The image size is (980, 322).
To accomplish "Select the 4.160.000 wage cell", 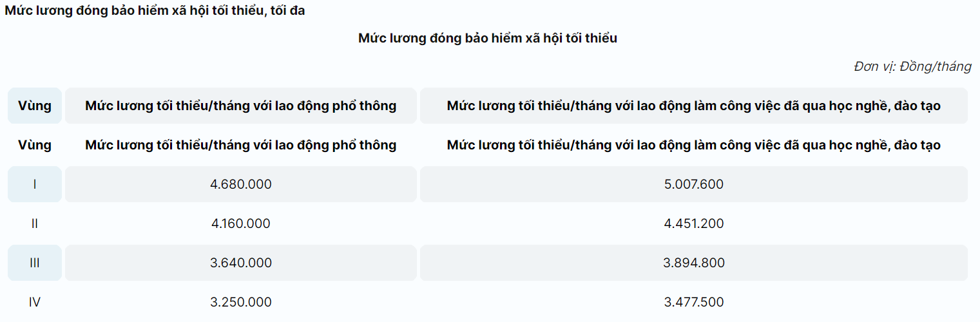I will (x=240, y=223).
